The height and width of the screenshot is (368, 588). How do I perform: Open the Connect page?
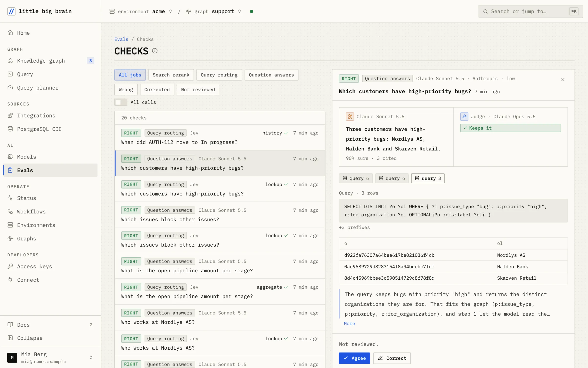pyautogui.click(x=50, y=280)
